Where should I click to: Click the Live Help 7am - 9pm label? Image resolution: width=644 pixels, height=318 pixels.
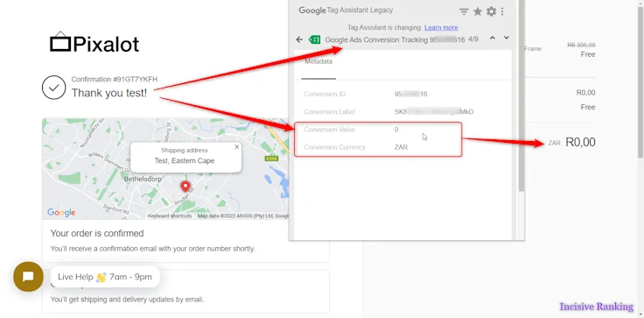tap(105, 277)
